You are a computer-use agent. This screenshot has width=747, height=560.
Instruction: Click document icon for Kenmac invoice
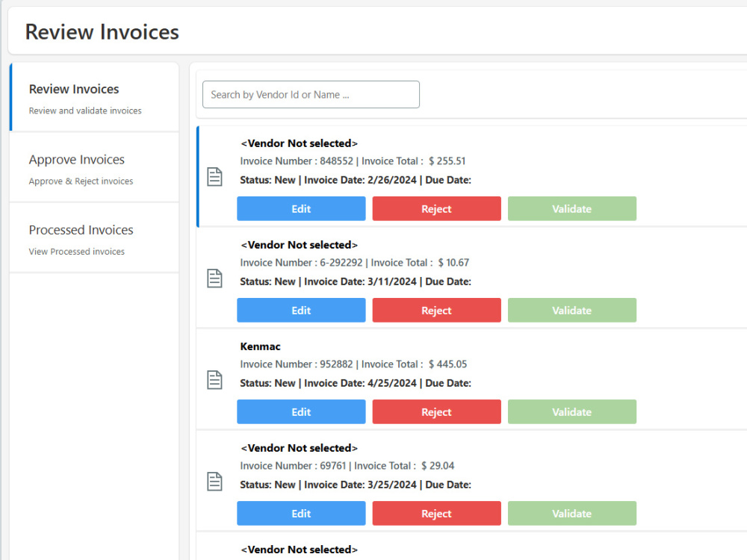point(214,379)
